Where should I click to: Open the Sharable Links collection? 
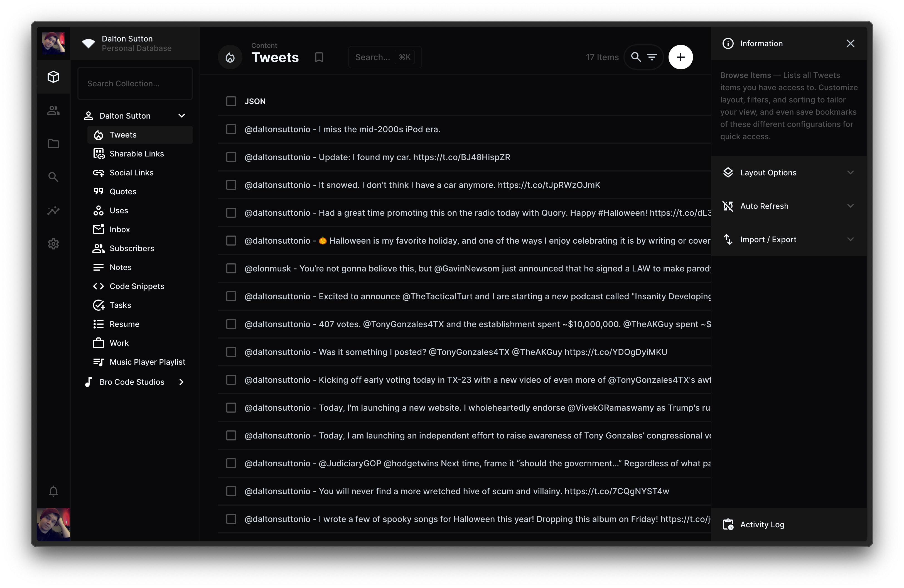pyautogui.click(x=136, y=154)
